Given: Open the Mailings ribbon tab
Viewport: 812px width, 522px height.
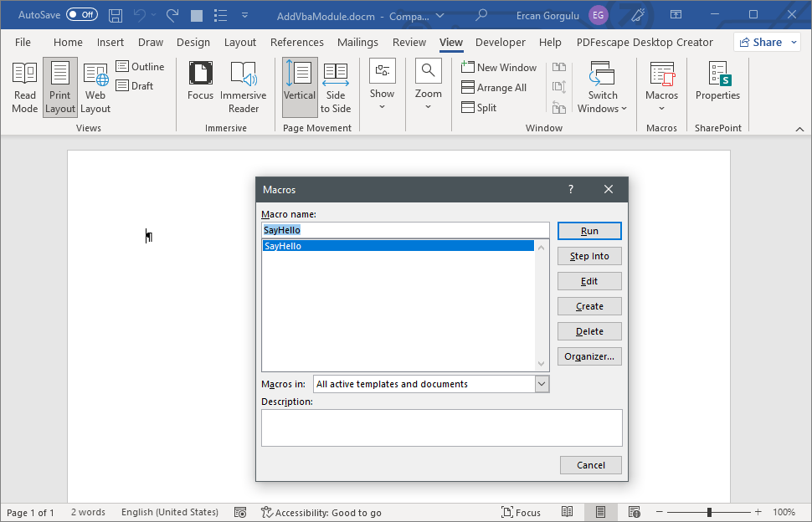Looking at the screenshot, I should [x=357, y=42].
